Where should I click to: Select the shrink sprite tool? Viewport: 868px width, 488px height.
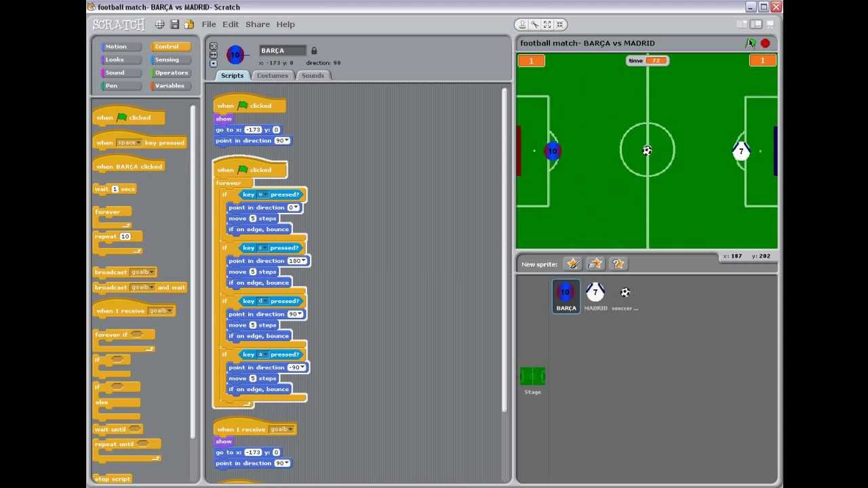[x=559, y=24]
